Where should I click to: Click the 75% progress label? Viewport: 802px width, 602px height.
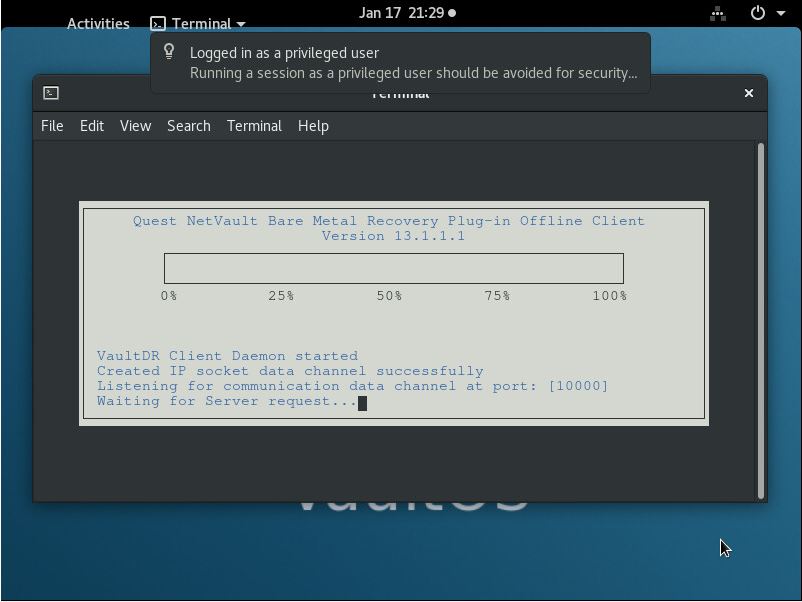(x=497, y=296)
